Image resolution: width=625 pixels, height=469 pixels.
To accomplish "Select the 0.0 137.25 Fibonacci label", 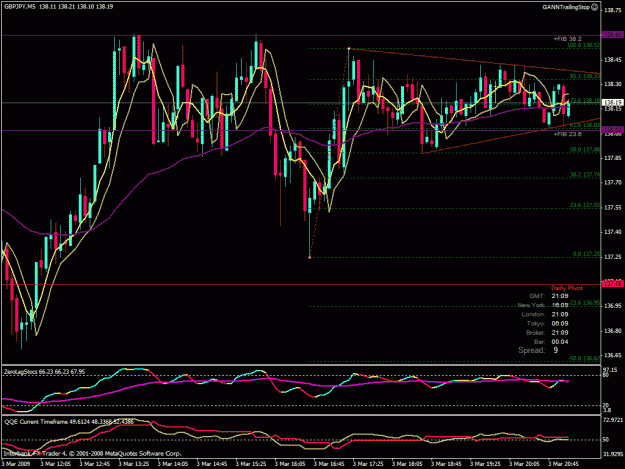I will (586, 254).
